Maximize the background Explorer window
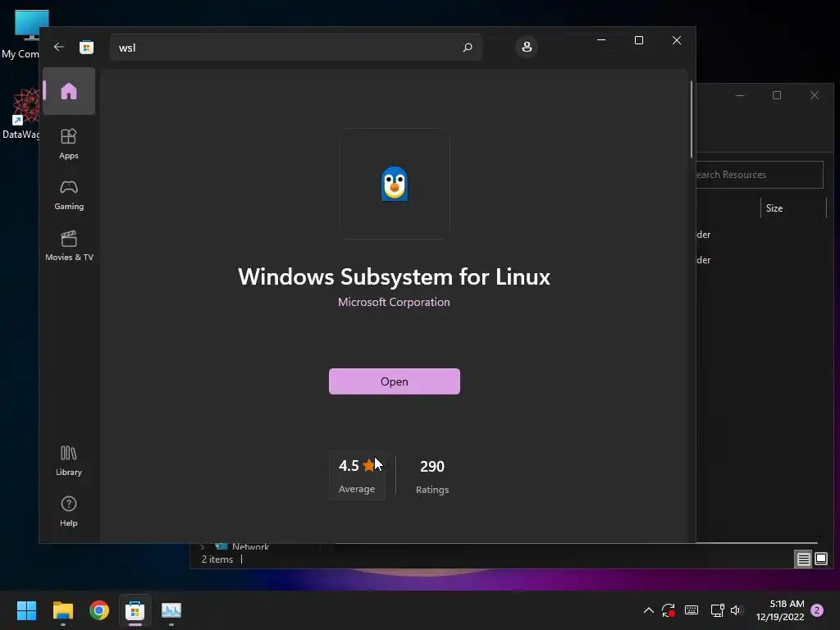840x630 pixels. pos(777,95)
